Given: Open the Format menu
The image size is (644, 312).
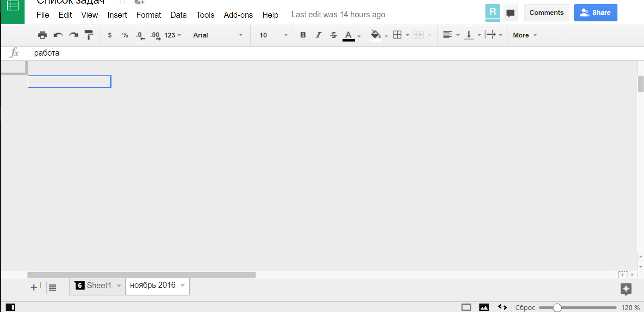Looking at the screenshot, I should (x=149, y=15).
